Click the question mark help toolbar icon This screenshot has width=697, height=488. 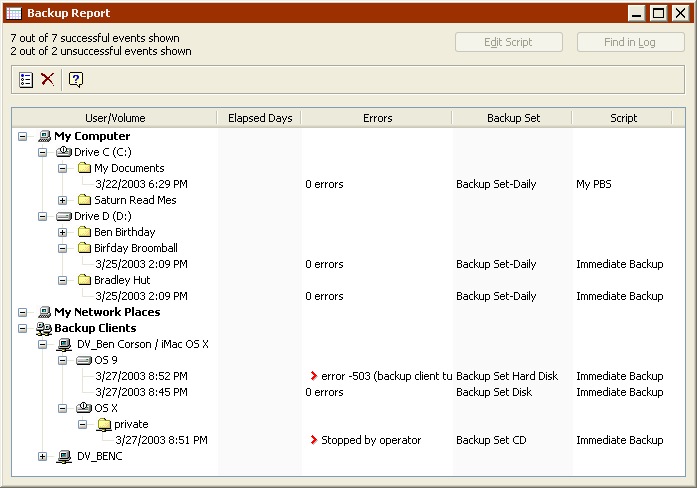coord(76,80)
